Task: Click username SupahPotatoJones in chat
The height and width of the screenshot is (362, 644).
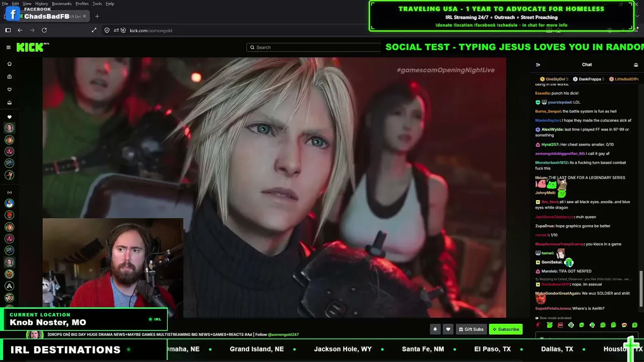Action: (x=553, y=308)
